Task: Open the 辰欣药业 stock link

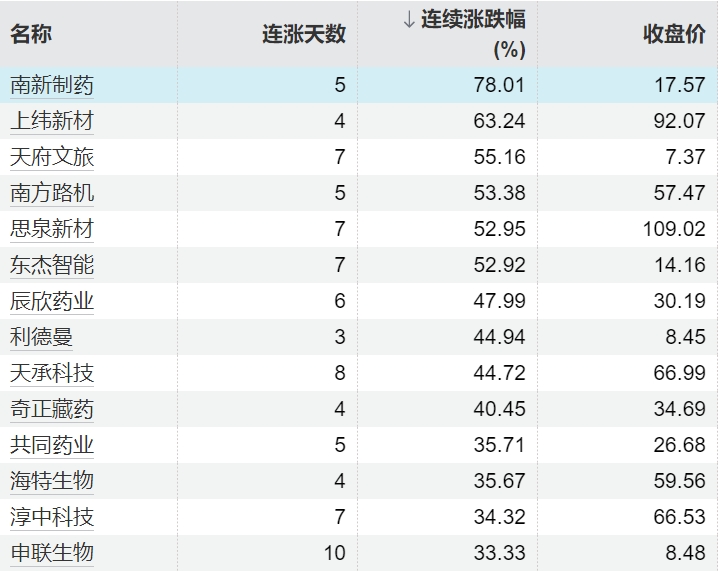Action: (52, 301)
